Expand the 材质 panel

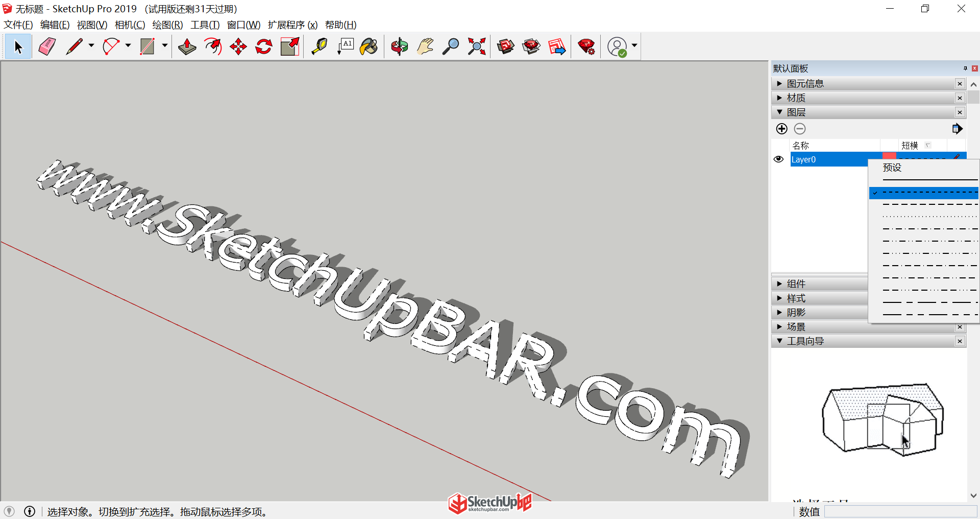779,98
